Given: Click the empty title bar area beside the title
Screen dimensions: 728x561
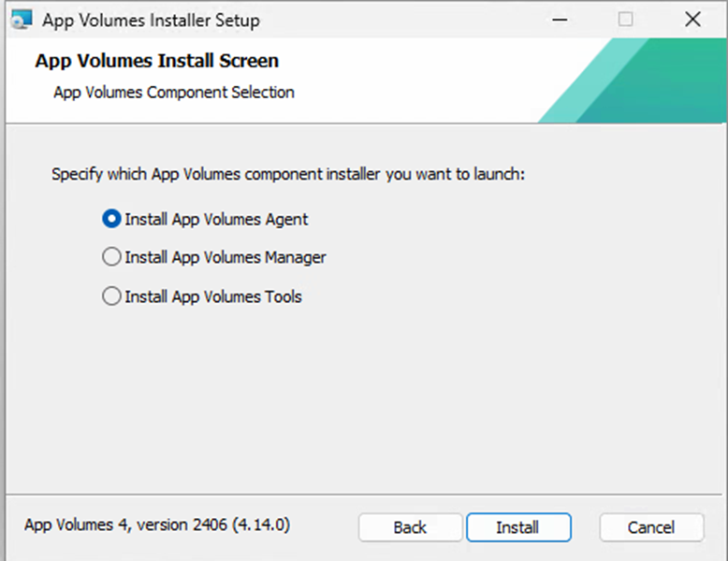Looking at the screenshot, I should 393,20.
